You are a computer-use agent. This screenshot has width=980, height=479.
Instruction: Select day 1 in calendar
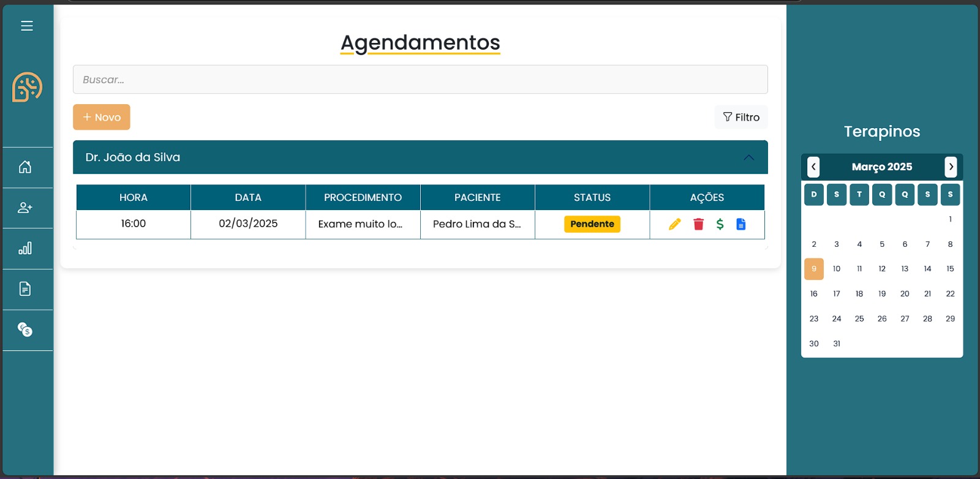coord(951,219)
